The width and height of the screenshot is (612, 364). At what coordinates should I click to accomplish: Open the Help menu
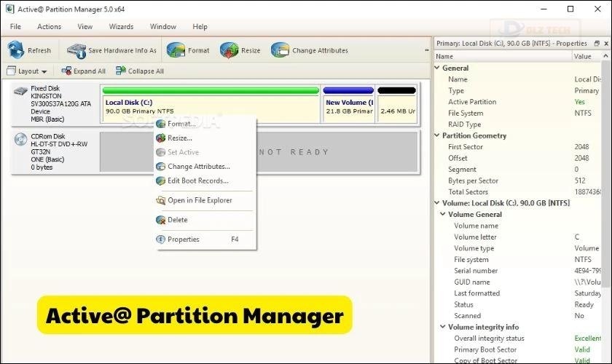pyautogui.click(x=200, y=26)
